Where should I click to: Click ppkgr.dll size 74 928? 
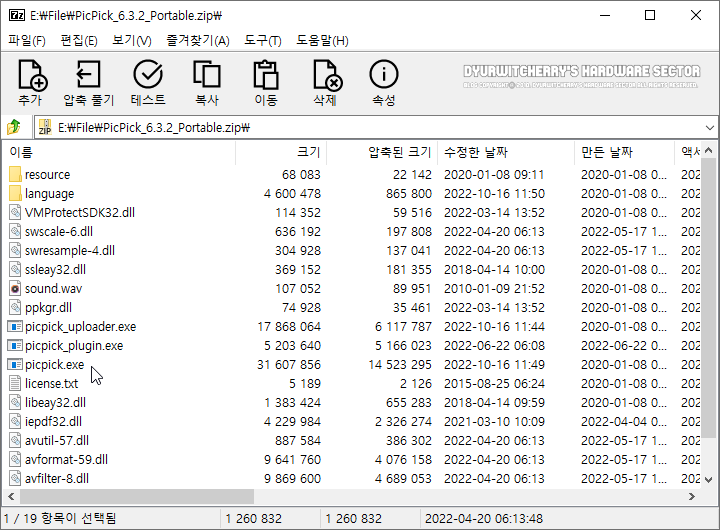301,308
